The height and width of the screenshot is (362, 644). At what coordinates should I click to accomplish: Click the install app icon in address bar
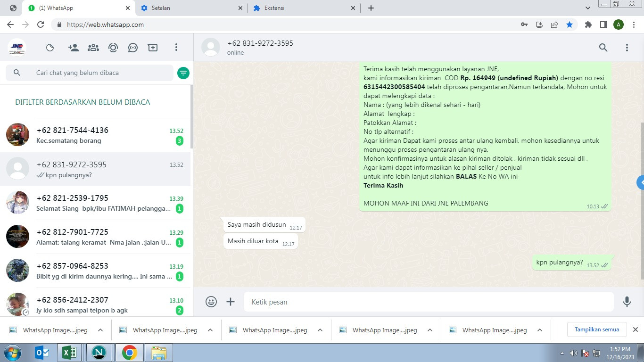(x=539, y=25)
